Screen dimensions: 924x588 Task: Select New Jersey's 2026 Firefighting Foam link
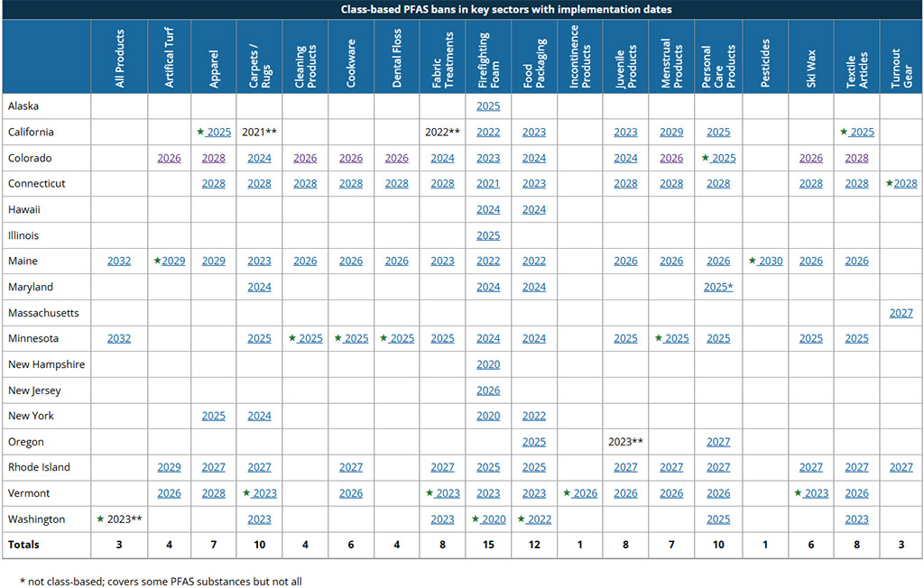pyautogui.click(x=488, y=390)
